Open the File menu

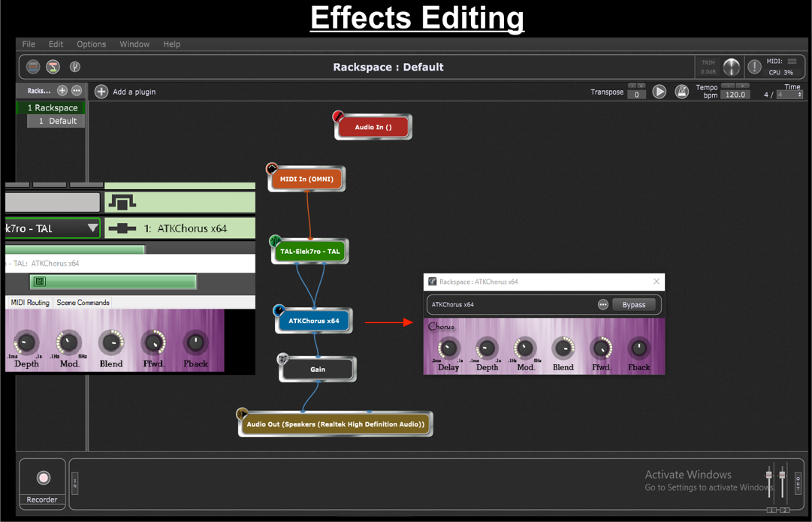(x=29, y=44)
